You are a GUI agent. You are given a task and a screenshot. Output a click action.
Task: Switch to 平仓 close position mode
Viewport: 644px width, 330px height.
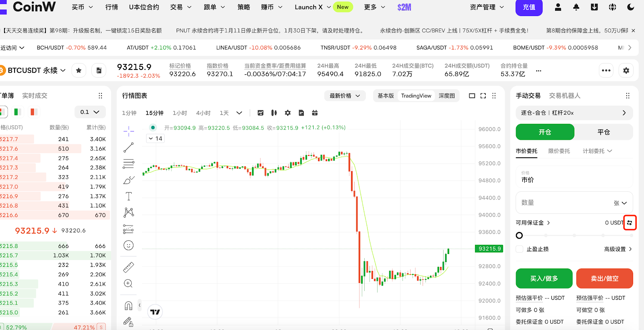[603, 132]
